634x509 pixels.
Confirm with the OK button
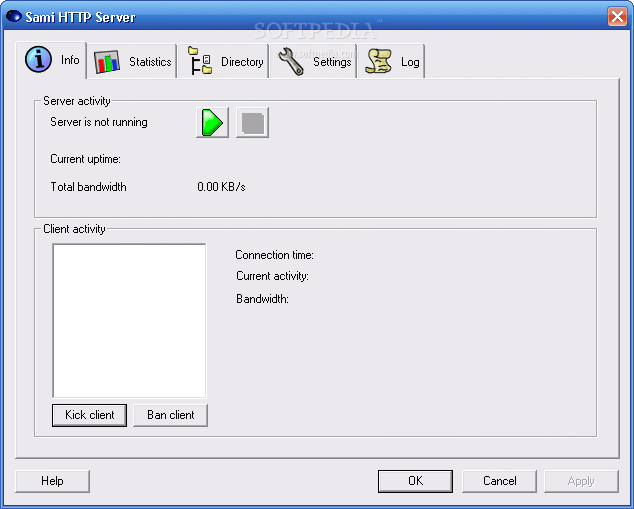click(415, 481)
